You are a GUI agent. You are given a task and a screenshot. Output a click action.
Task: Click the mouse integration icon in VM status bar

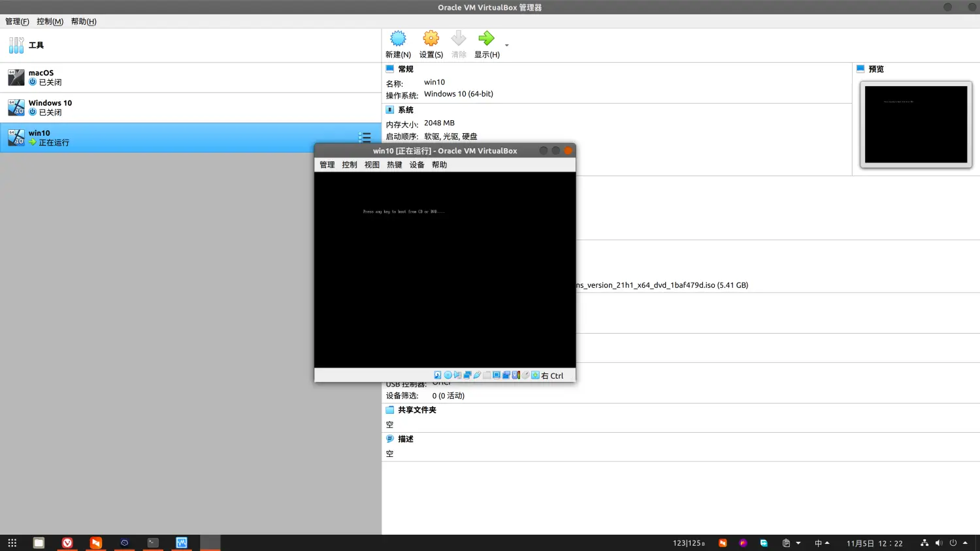pyautogui.click(x=525, y=375)
